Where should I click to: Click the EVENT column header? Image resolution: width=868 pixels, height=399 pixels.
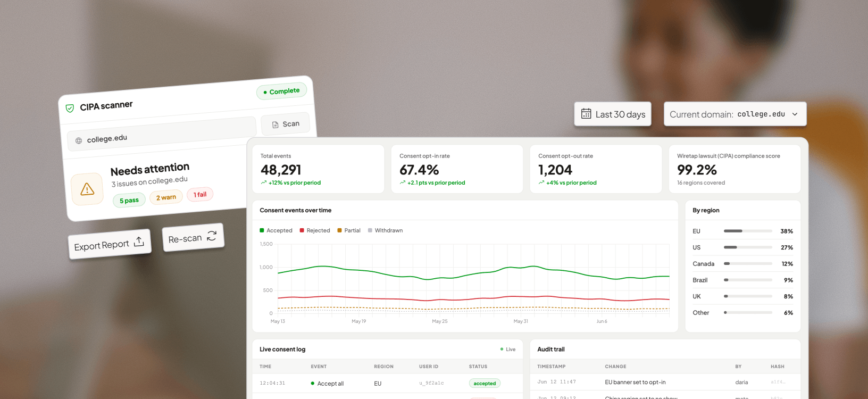(319, 367)
